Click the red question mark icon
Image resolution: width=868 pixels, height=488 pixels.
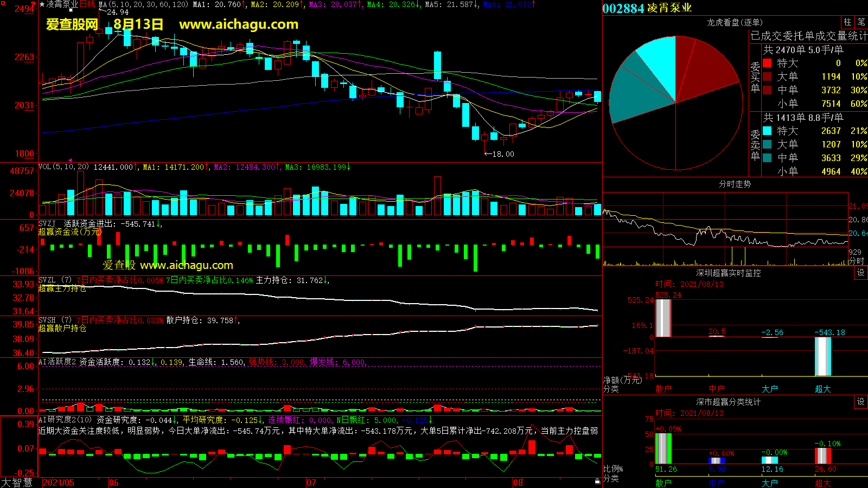[34, 5]
